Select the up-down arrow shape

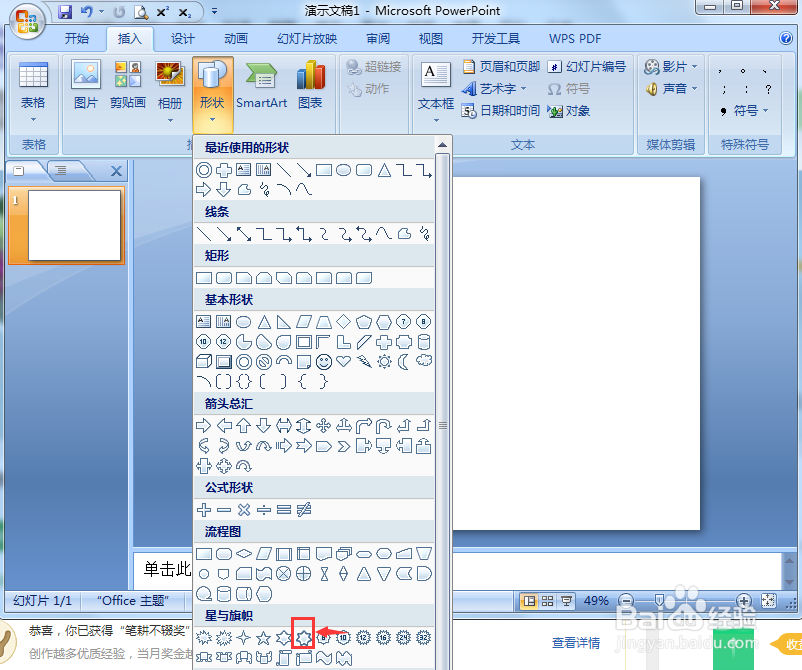pyautogui.click(x=303, y=426)
